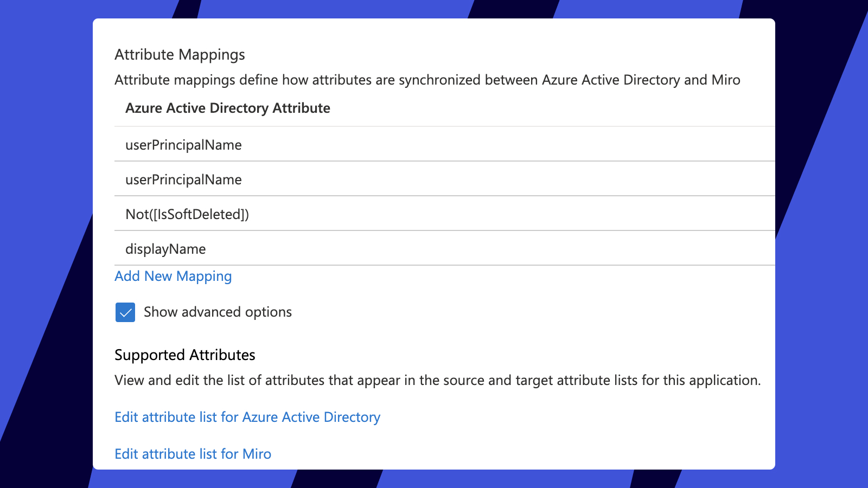Click the Attribute Mappings section heading
The height and width of the screenshot is (488, 868).
[x=180, y=55]
